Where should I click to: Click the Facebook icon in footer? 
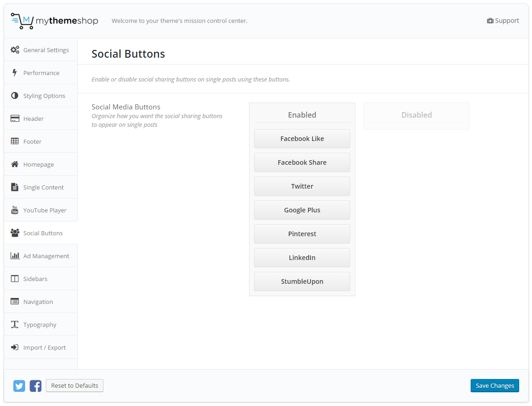[x=36, y=386]
